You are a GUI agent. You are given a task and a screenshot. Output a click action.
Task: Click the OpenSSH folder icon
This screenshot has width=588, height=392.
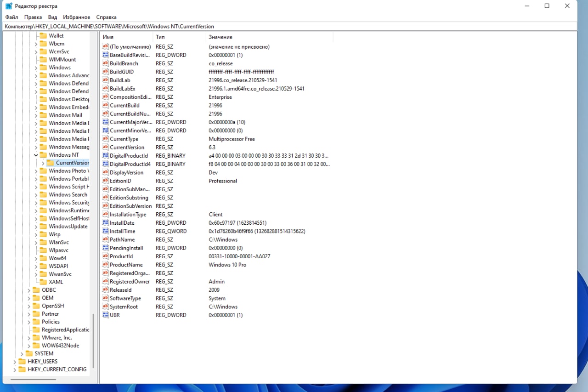pyautogui.click(x=36, y=306)
